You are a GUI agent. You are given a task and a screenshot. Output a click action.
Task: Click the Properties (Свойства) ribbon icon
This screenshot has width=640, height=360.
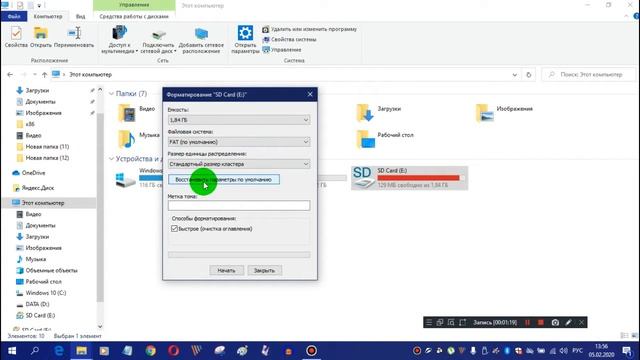click(x=16, y=37)
